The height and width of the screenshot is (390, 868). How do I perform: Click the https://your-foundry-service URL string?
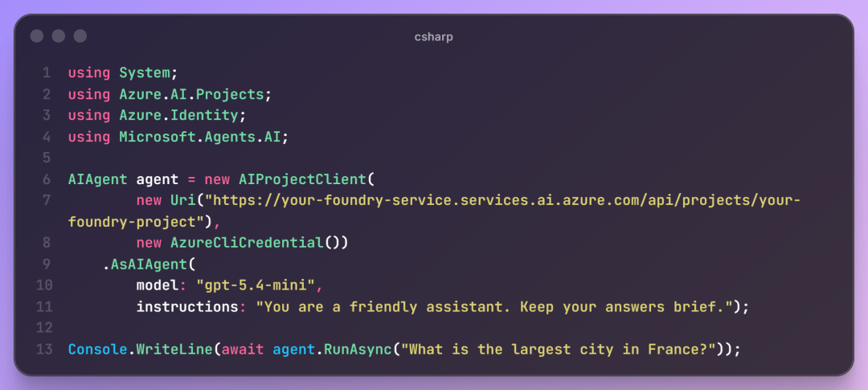[x=502, y=200]
